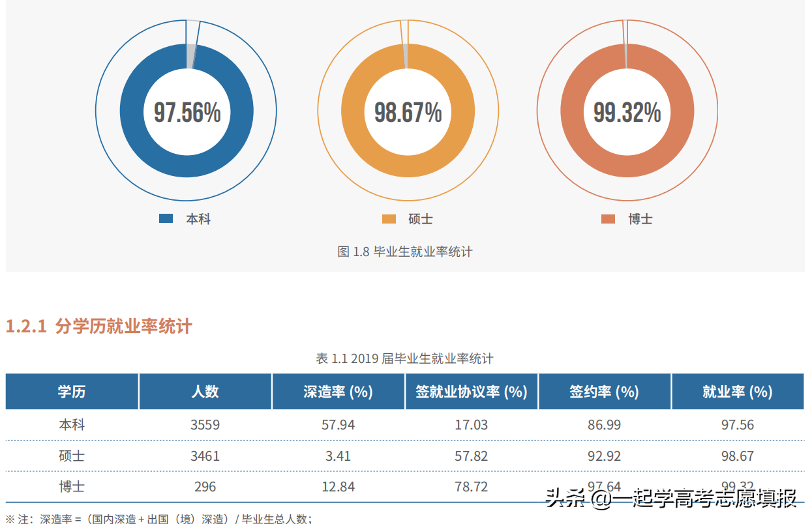Select the 3461 headcount cell
Screen dimensions: 812x524
coord(205,456)
